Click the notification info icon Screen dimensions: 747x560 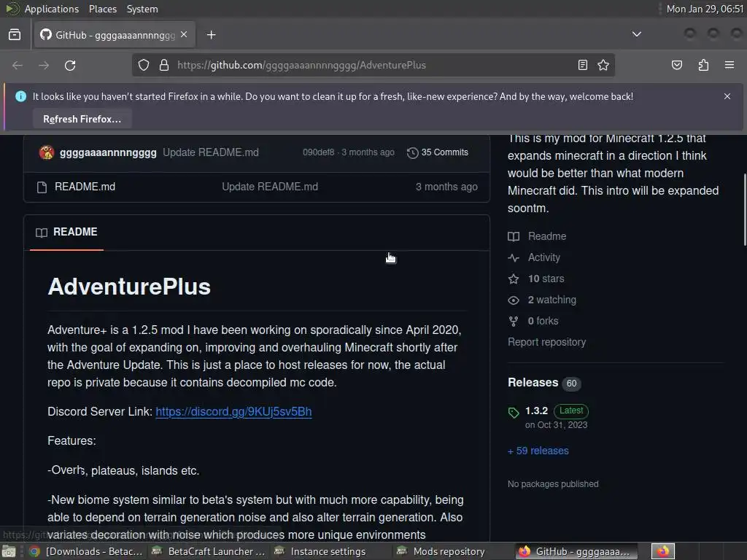pos(20,96)
